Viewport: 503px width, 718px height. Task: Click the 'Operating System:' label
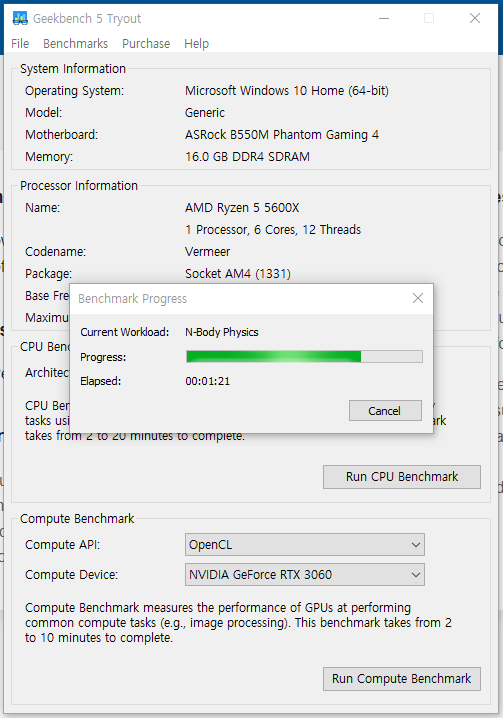pos(74,91)
